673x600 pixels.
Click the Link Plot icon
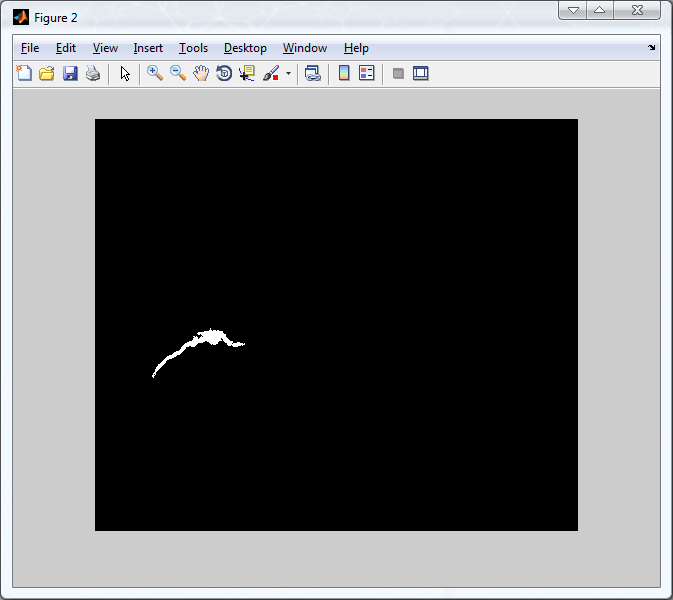[313, 73]
